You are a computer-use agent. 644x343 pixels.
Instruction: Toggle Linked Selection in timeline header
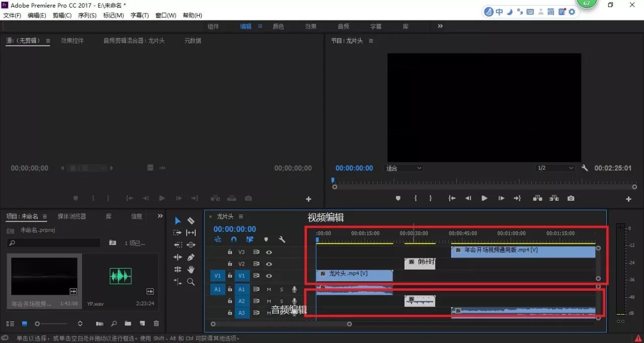[250, 240]
